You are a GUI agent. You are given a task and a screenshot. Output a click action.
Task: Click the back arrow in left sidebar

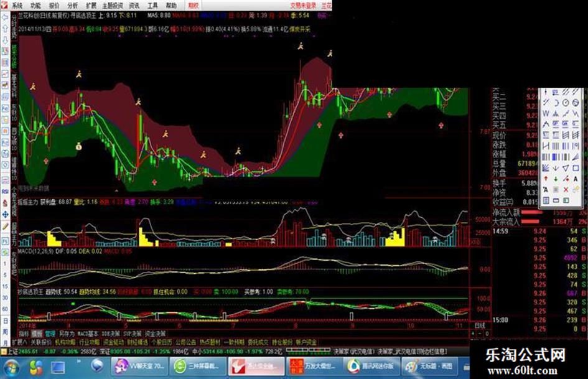click(x=5, y=17)
